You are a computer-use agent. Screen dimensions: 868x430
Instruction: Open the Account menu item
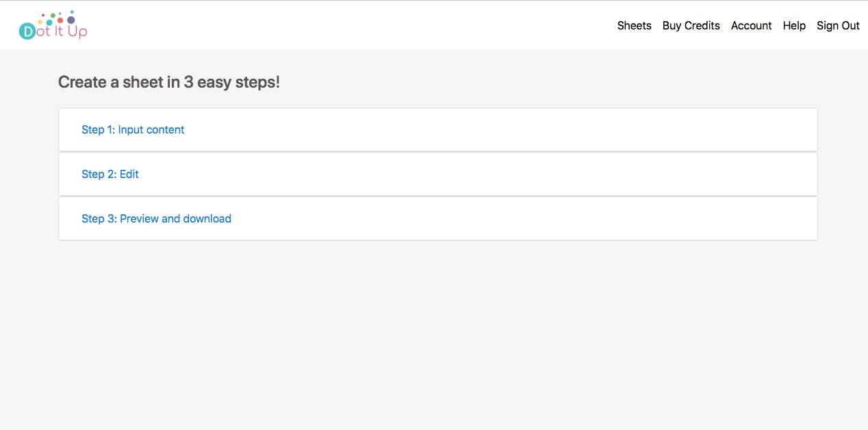pyautogui.click(x=751, y=25)
